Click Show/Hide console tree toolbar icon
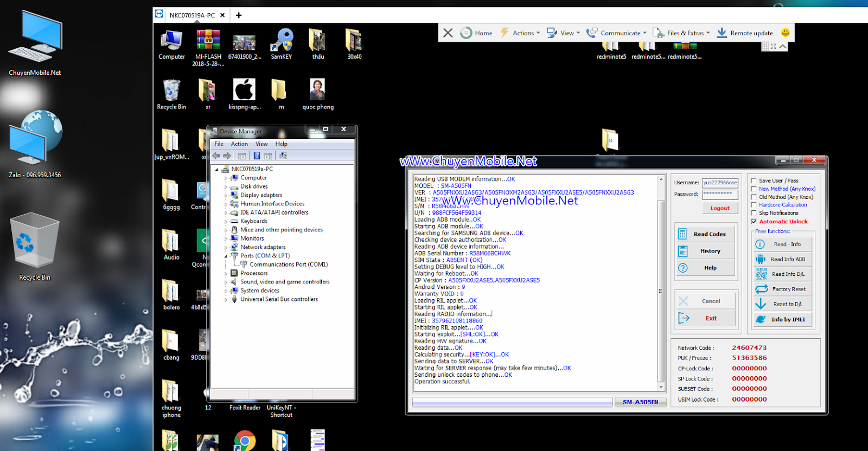This screenshot has width=868, height=451. tap(242, 156)
